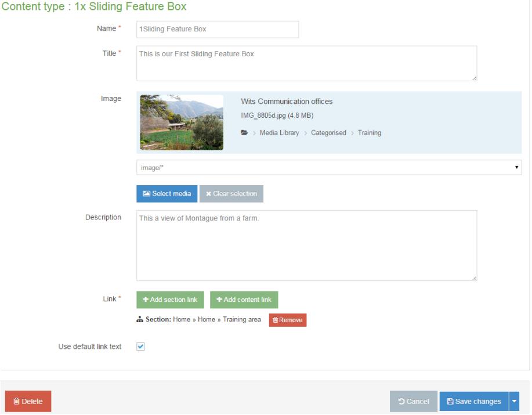Click inside the Title text area
This screenshot has width=532, height=415.
pyautogui.click(x=307, y=63)
